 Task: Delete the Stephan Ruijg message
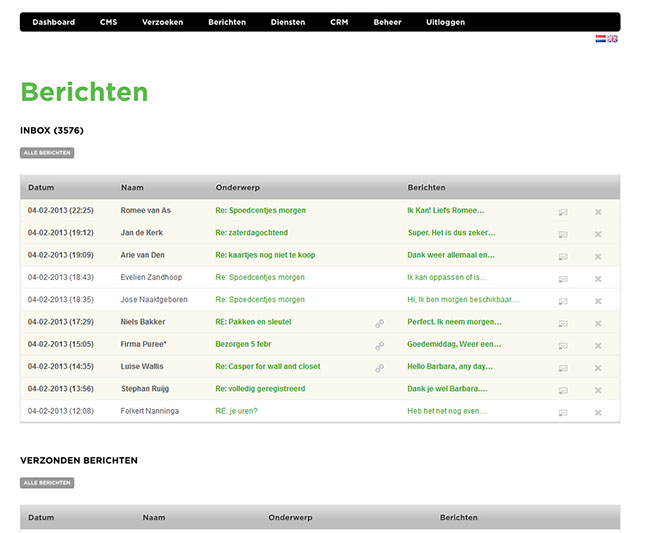[x=598, y=390]
